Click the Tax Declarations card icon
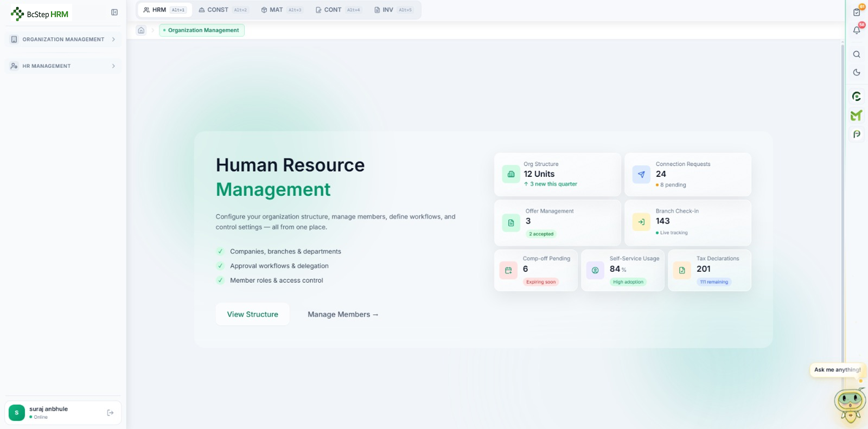868x429 pixels. point(682,270)
